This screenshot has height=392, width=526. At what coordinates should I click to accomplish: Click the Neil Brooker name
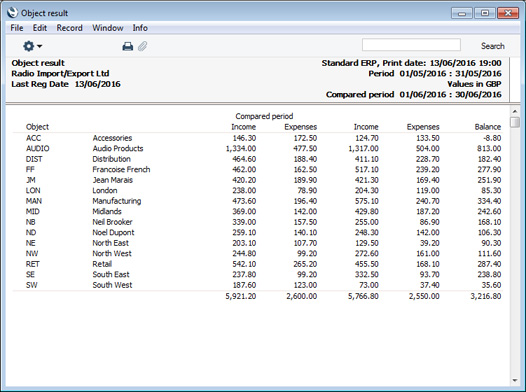click(112, 222)
